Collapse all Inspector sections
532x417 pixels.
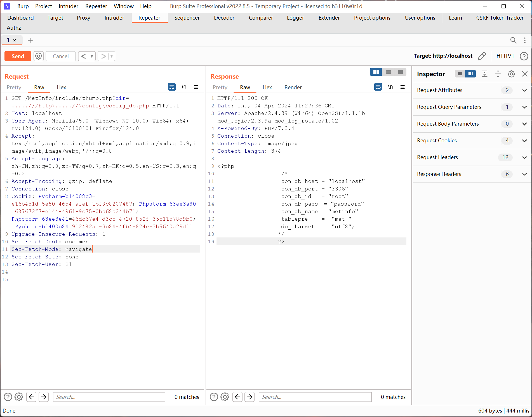(x=498, y=74)
